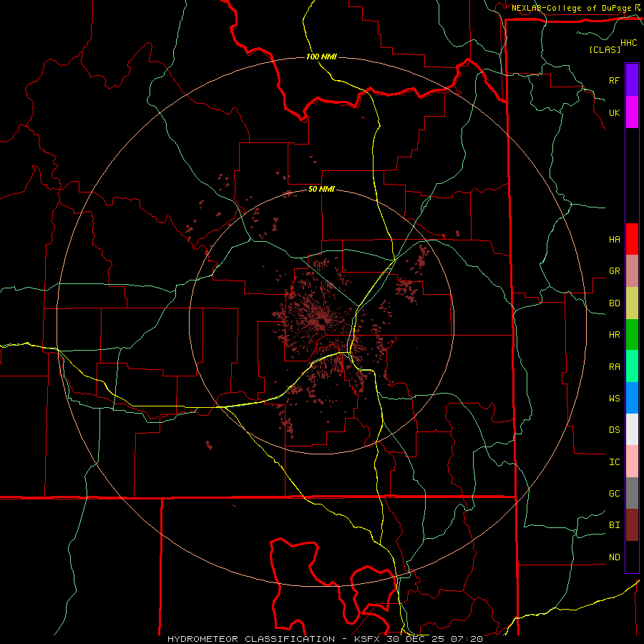This screenshot has height=644, width=644.
Task: Click the 'HA' legend label
Action: point(614,239)
